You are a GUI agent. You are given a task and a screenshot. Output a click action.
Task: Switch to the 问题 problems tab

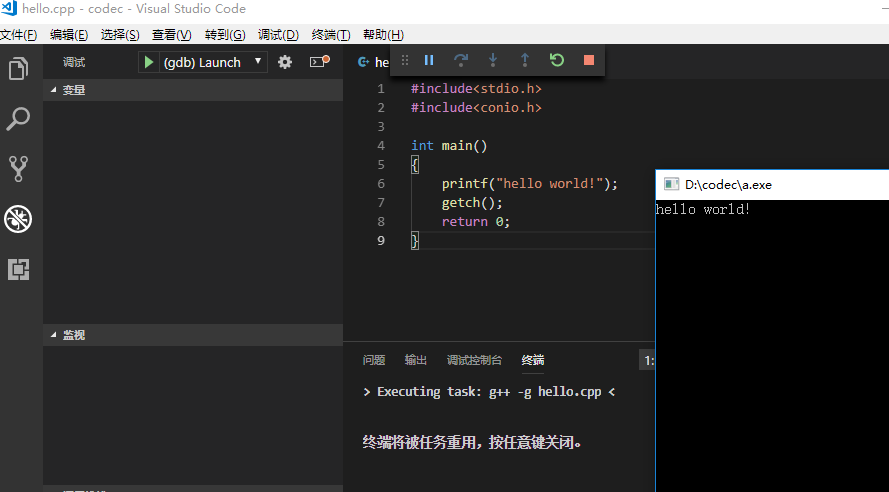tap(374, 360)
